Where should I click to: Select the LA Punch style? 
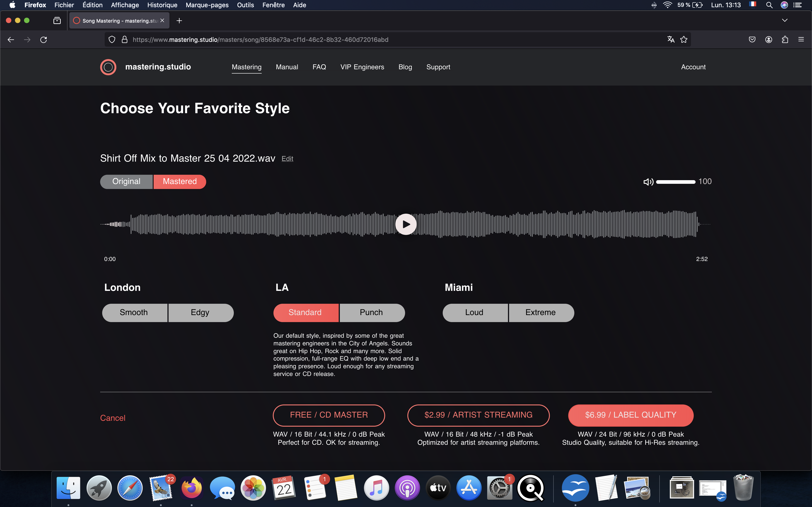pyautogui.click(x=371, y=313)
